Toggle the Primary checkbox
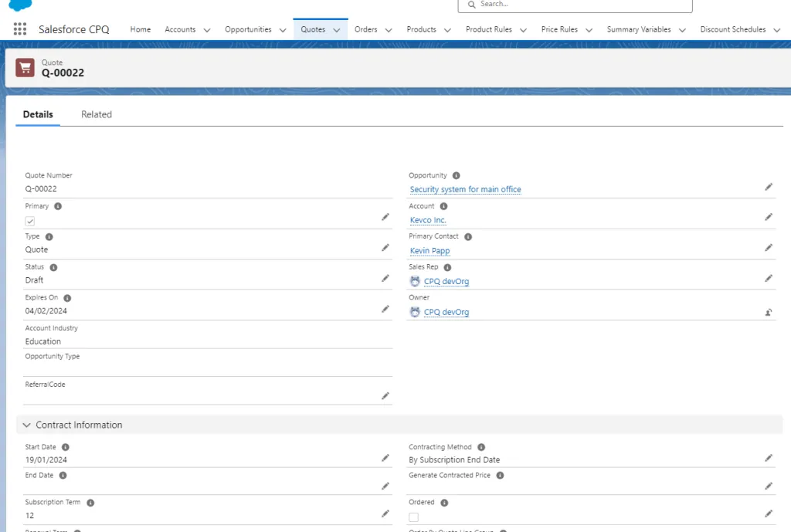This screenshot has width=791, height=532. [30, 222]
